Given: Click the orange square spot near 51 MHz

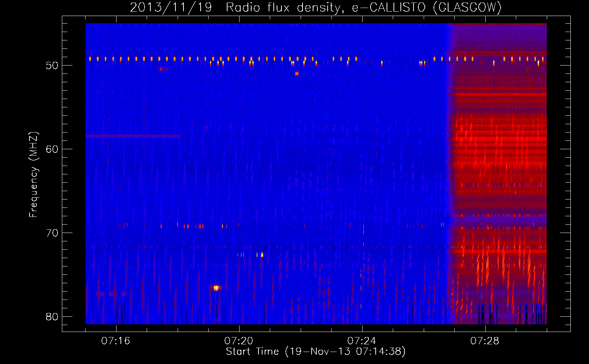Looking at the screenshot, I should [x=297, y=74].
